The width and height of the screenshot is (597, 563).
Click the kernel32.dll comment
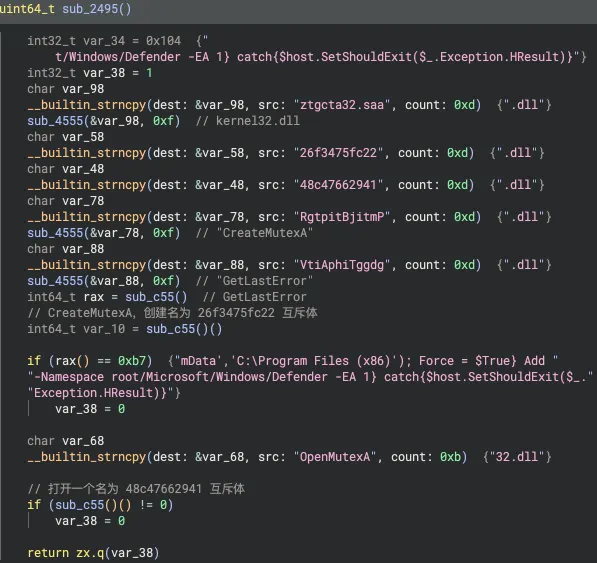247,121
